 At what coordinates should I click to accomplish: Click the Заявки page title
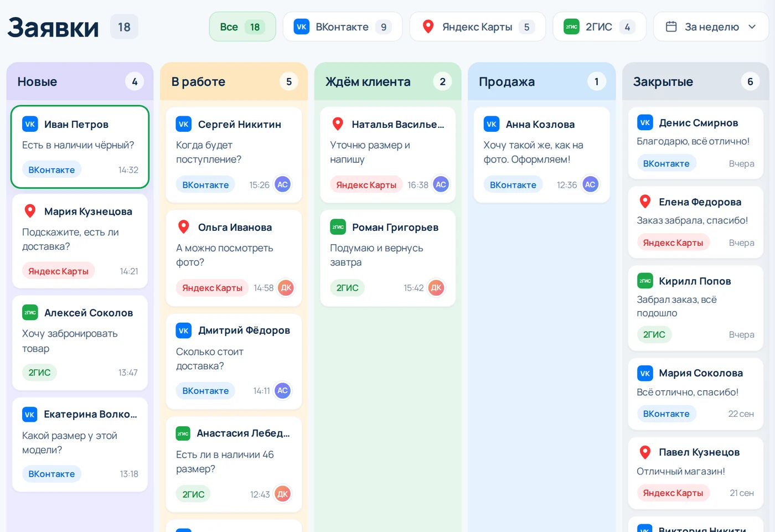(x=53, y=27)
